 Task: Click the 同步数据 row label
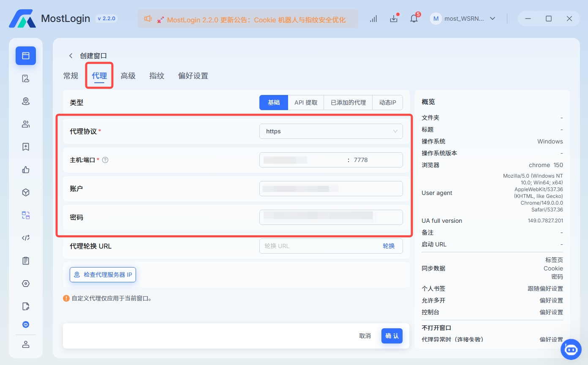(433, 268)
